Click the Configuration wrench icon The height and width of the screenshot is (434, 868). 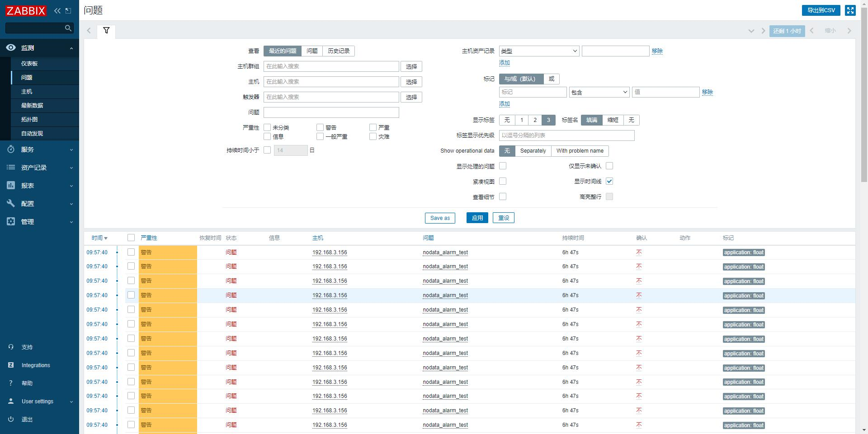11,203
